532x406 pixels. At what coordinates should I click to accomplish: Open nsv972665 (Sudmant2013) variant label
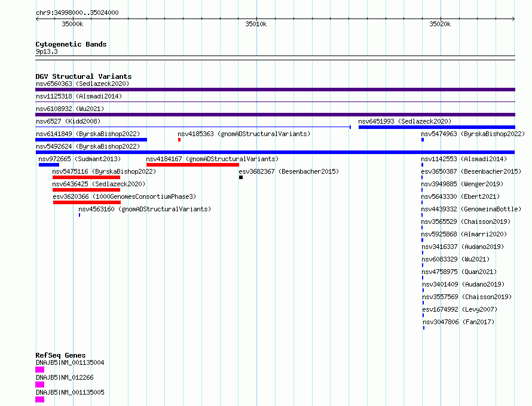pos(80,159)
